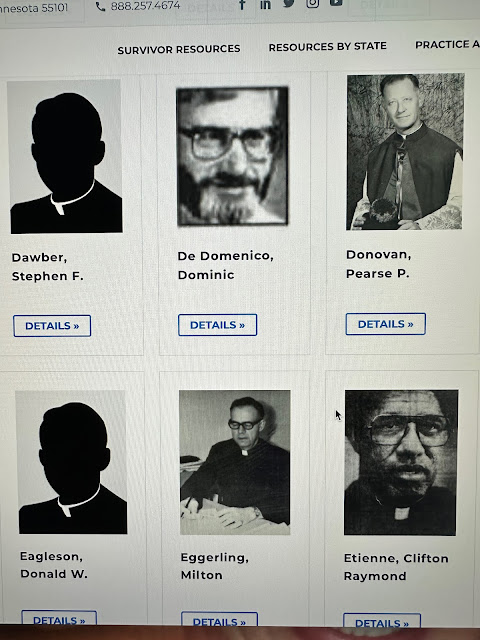Call the 888.257.4674 phone number link
480x640 pixels.
[145, 6]
